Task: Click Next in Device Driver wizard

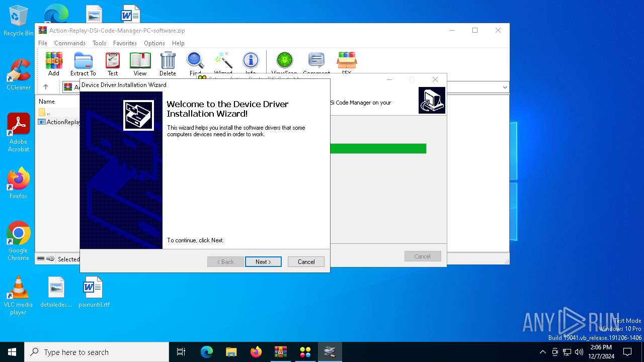Action: tap(263, 262)
